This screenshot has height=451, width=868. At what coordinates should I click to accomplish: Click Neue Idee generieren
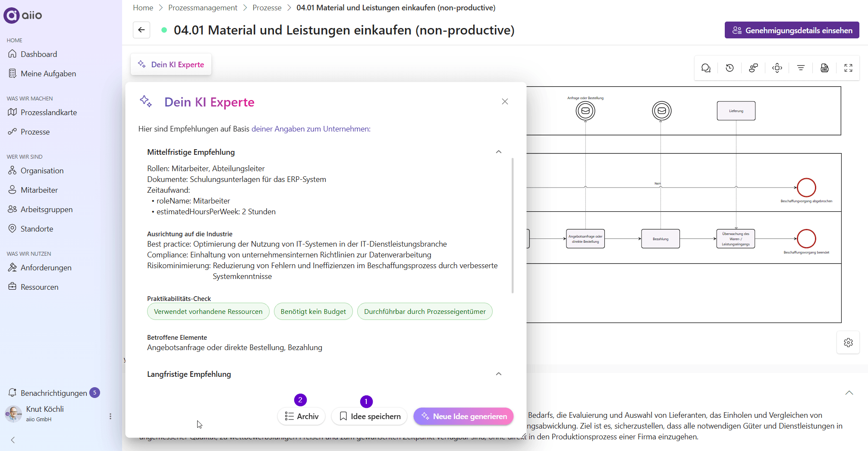pyautogui.click(x=463, y=416)
